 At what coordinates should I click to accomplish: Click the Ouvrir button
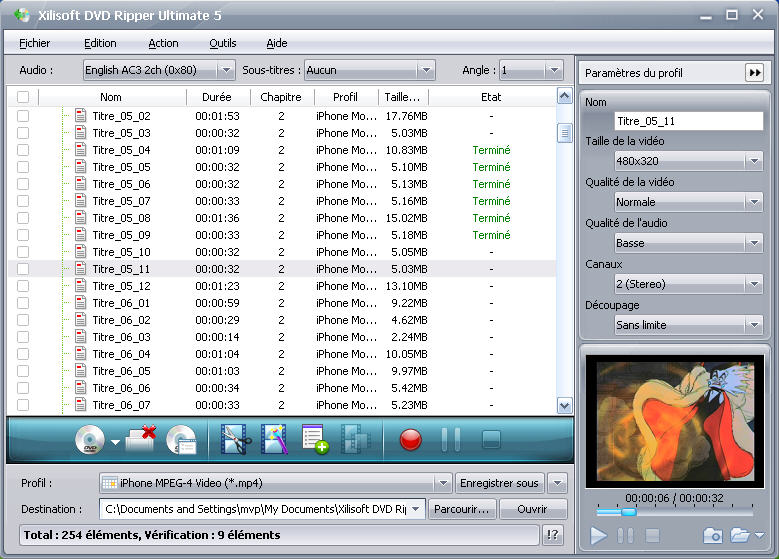pyautogui.click(x=532, y=509)
